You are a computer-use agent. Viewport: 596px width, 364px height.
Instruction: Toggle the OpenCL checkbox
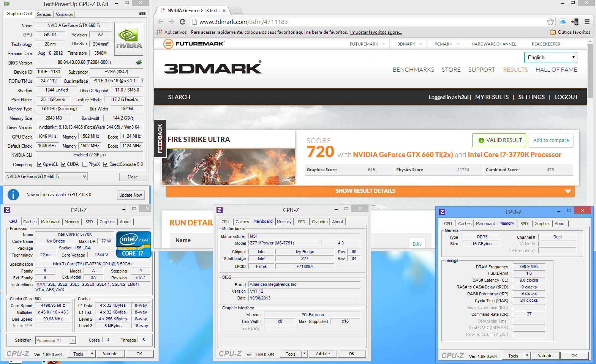[x=40, y=164]
